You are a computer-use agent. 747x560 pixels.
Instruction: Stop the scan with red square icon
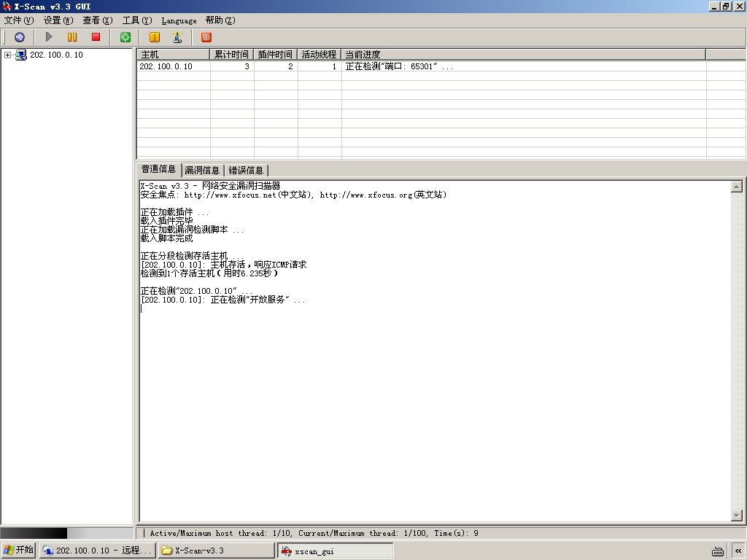pyautogui.click(x=96, y=37)
